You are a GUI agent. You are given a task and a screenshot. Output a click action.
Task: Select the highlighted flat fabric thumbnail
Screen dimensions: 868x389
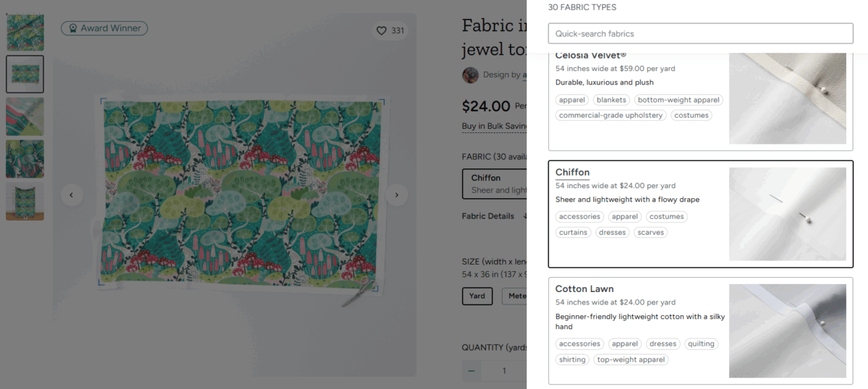pyautogui.click(x=25, y=74)
